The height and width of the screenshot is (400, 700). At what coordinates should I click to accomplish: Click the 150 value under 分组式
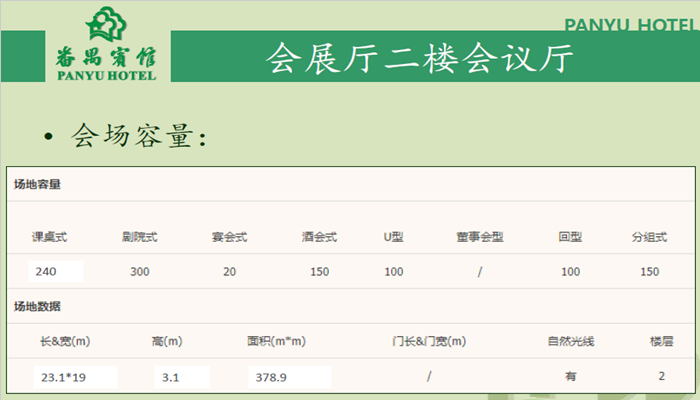coord(650,272)
